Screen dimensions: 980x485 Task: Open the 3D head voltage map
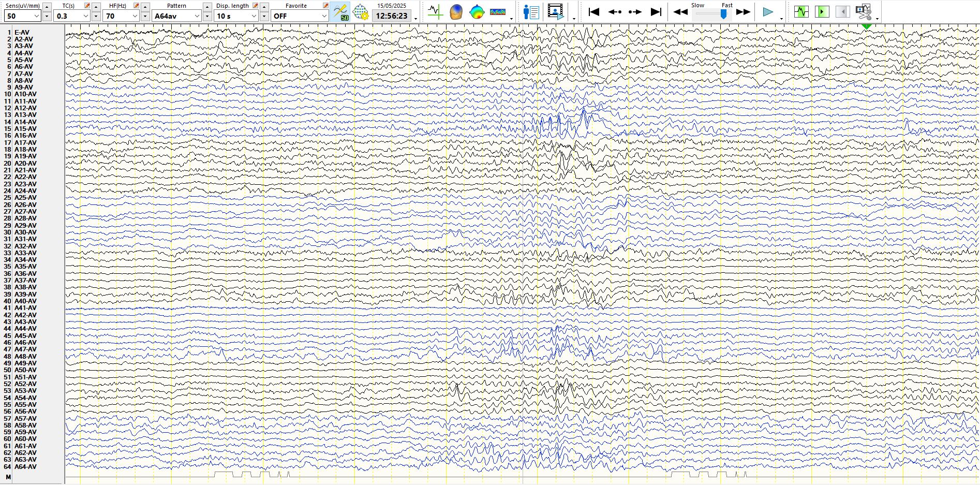point(456,11)
